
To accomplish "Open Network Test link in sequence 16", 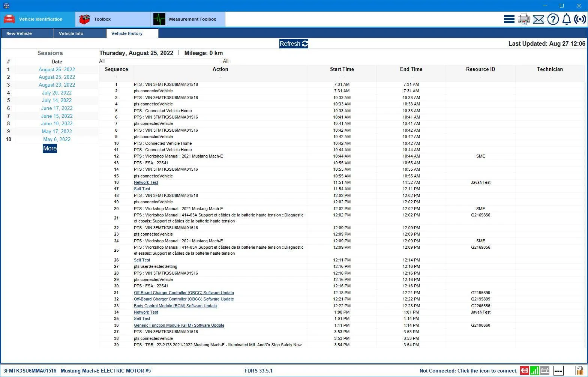I will [146, 182].
